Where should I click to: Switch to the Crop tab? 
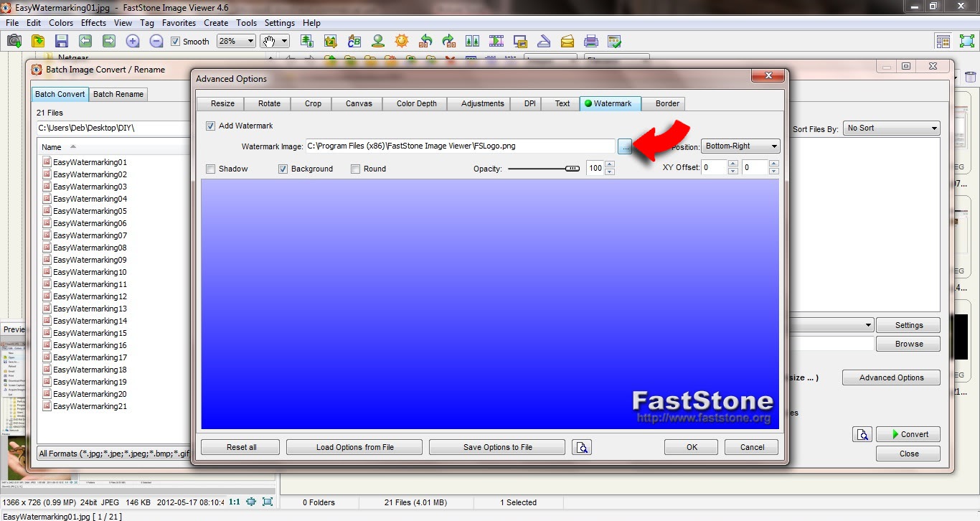313,103
